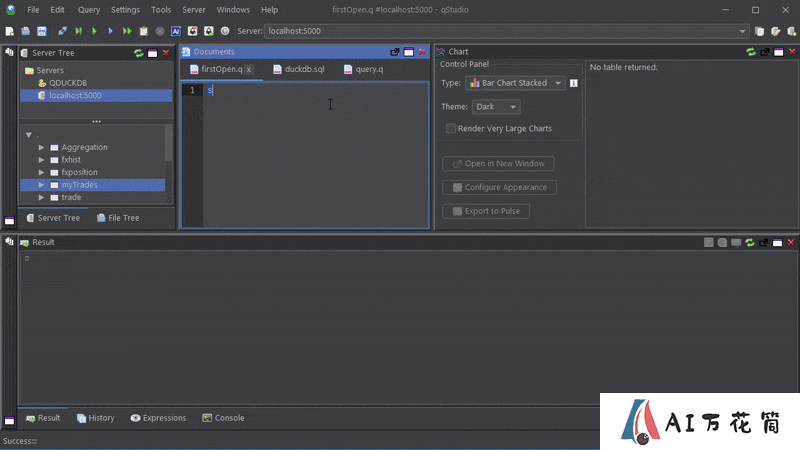The image size is (800, 450).
Task: Click the edit server pencil icon
Action: [x=776, y=31]
